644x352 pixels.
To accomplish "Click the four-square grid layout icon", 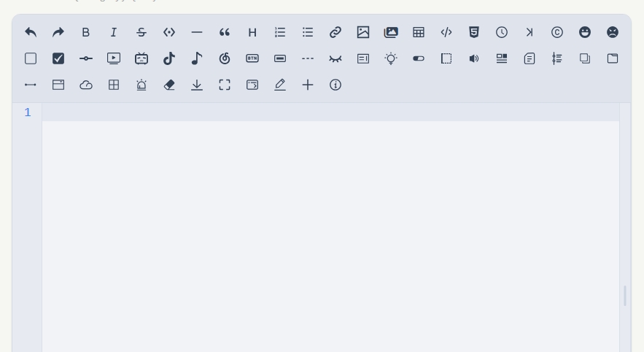I will (x=114, y=85).
